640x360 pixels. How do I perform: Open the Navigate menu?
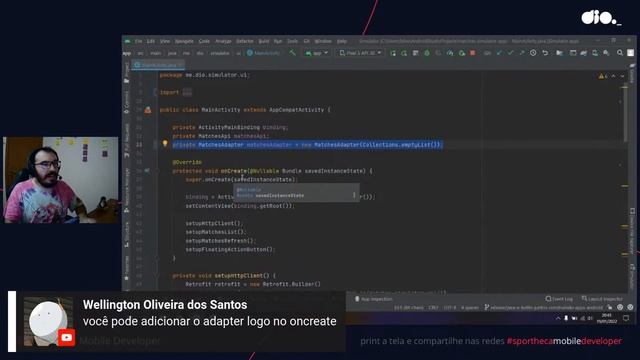(184, 41)
